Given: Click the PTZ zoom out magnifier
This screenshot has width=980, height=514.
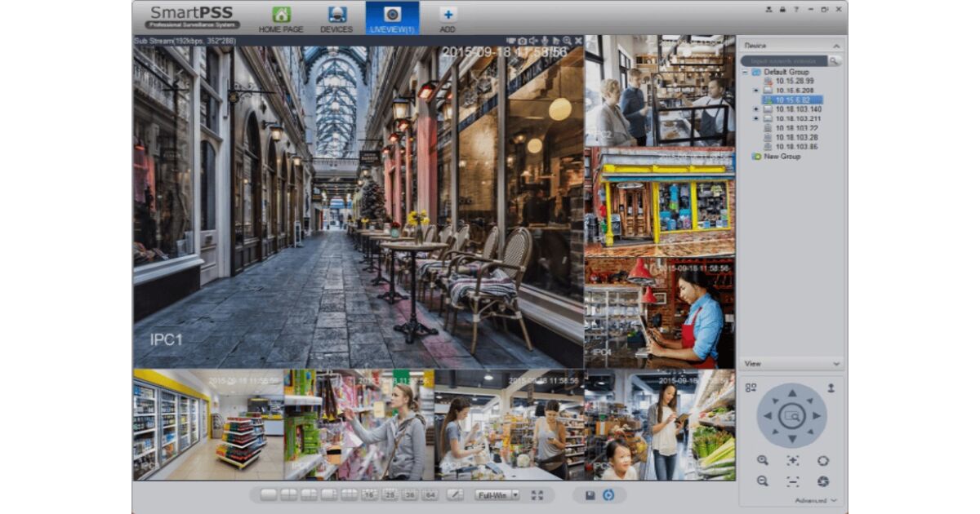Looking at the screenshot, I should (762, 481).
